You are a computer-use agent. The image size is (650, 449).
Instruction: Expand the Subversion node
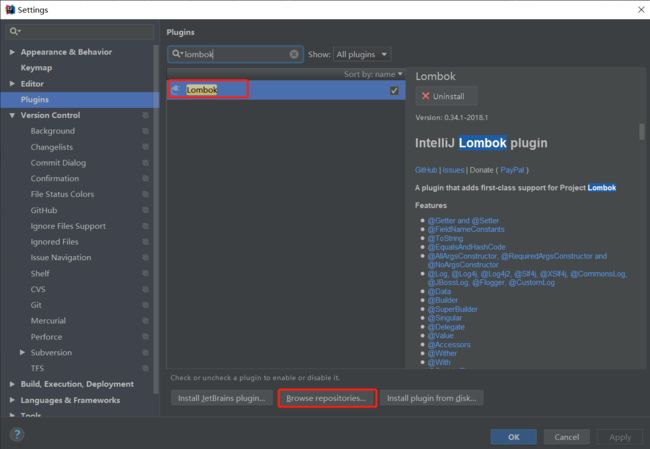click(x=22, y=352)
